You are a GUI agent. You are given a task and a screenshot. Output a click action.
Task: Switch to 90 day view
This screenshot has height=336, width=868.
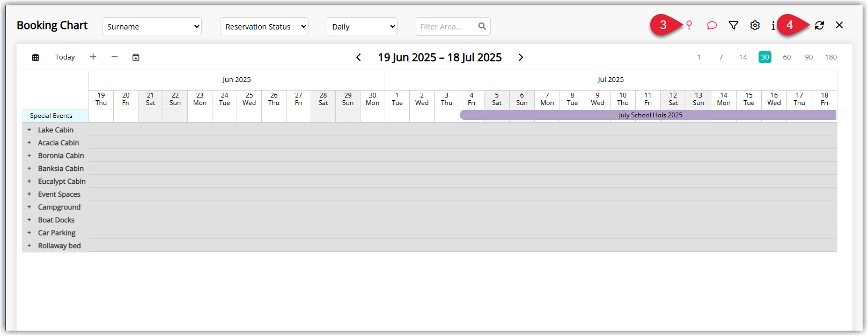809,57
